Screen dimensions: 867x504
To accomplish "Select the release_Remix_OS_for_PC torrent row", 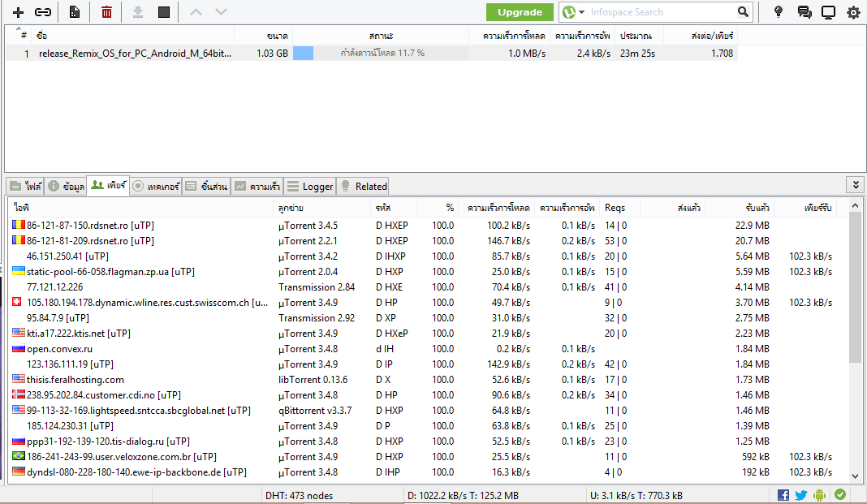I will 372,54.
